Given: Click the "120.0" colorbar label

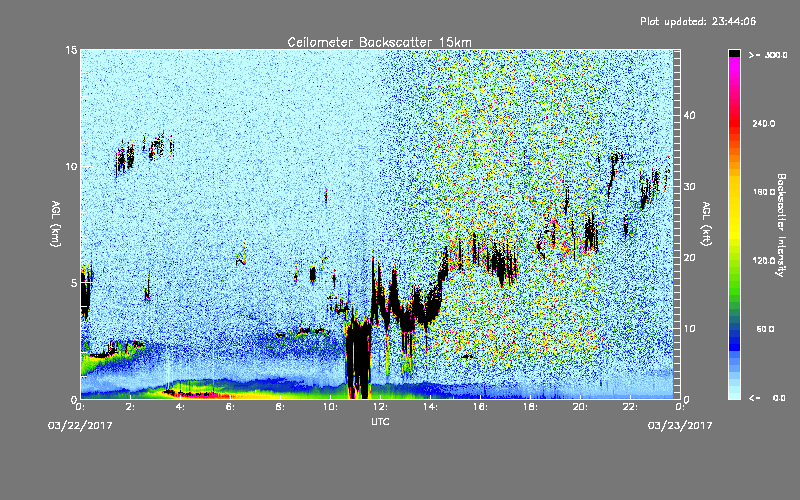Looking at the screenshot, I should point(764,261).
